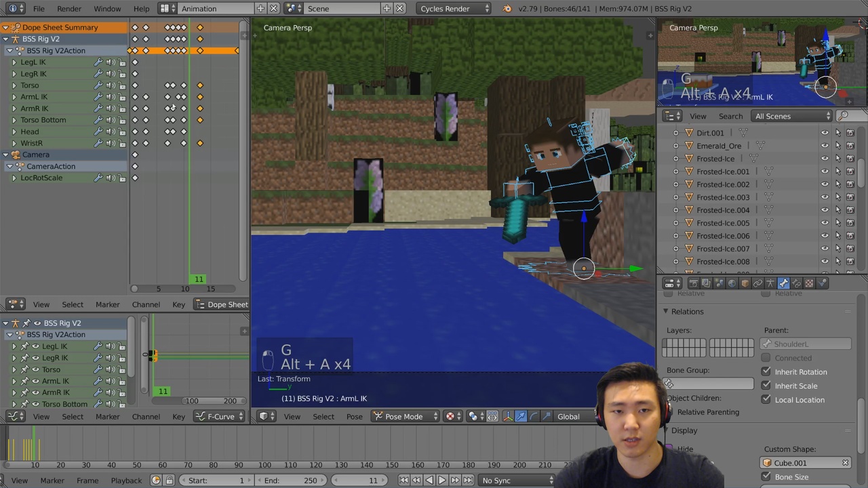The width and height of the screenshot is (868, 488).
Task: Lock the LocRotScale channel padlock icon
Action: coord(122,178)
